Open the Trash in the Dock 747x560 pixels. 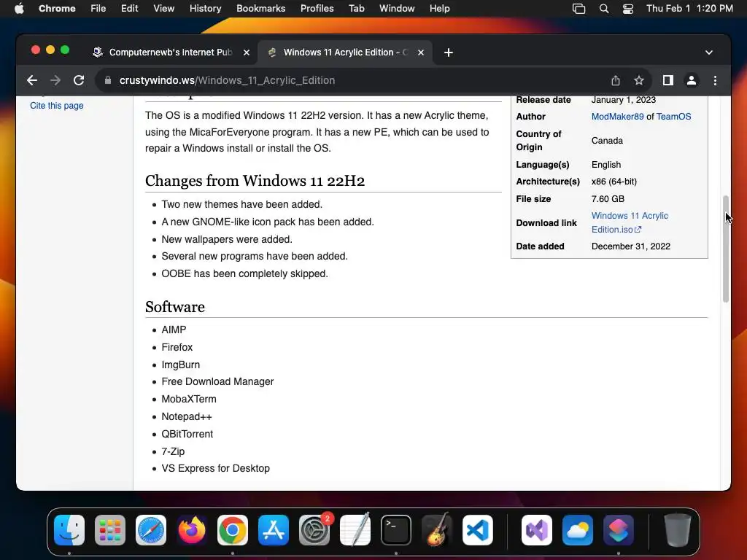pyautogui.click(x=678, y=530)
